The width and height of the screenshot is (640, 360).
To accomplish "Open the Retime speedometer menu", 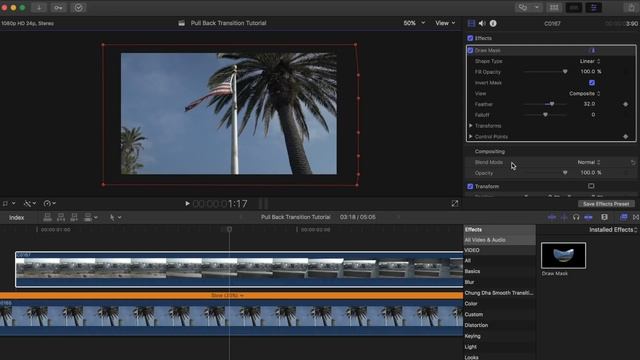I will click(49, 203).
